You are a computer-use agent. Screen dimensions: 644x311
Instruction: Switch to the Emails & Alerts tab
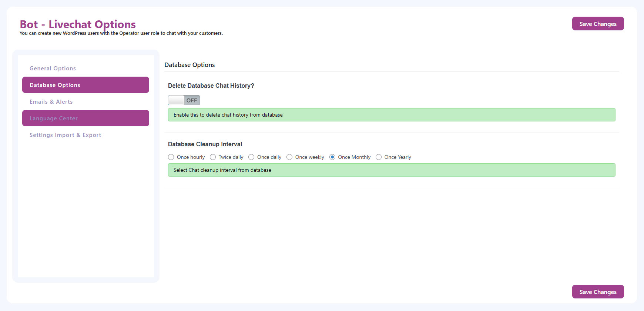pos(51,102)
